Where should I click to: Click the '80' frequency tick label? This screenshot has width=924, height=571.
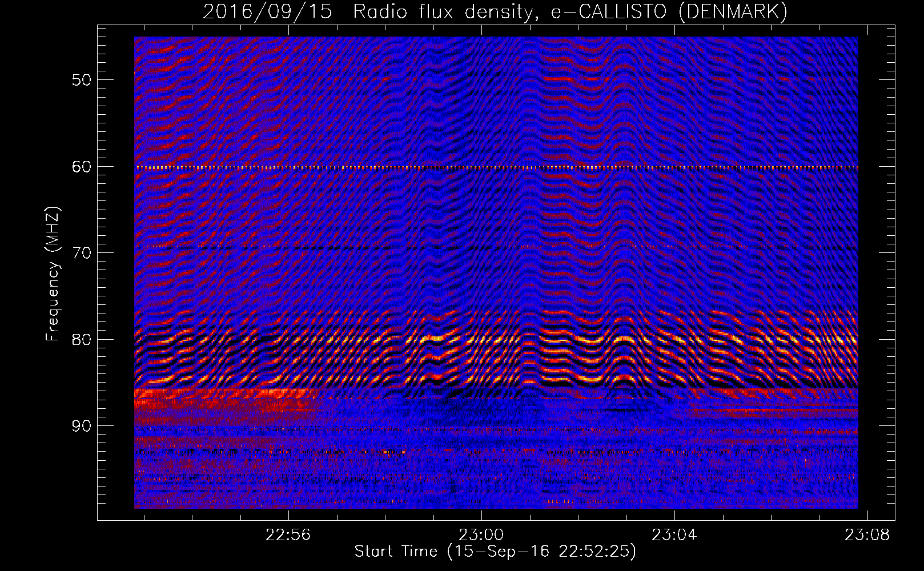click(81, 340)
